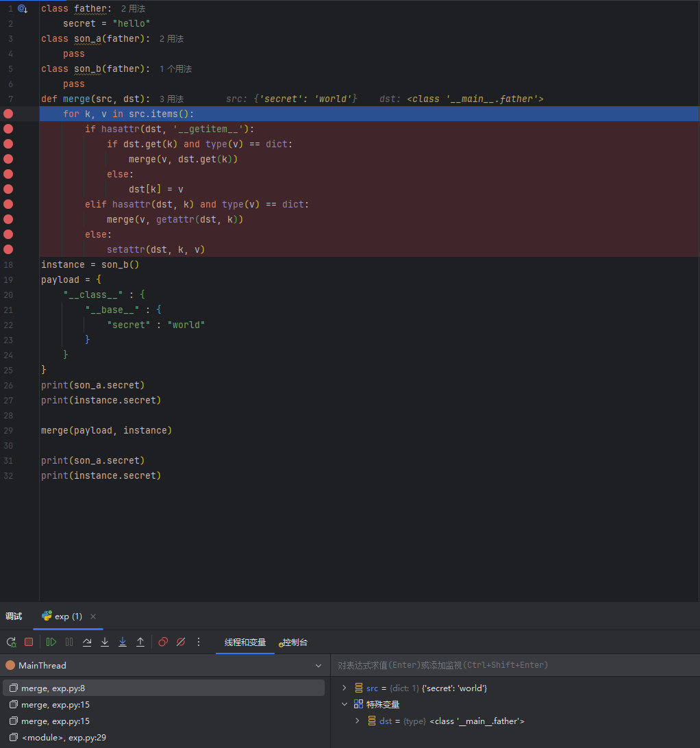
Task: Toggle breakpoint on the setattr line
Action: 8,249
